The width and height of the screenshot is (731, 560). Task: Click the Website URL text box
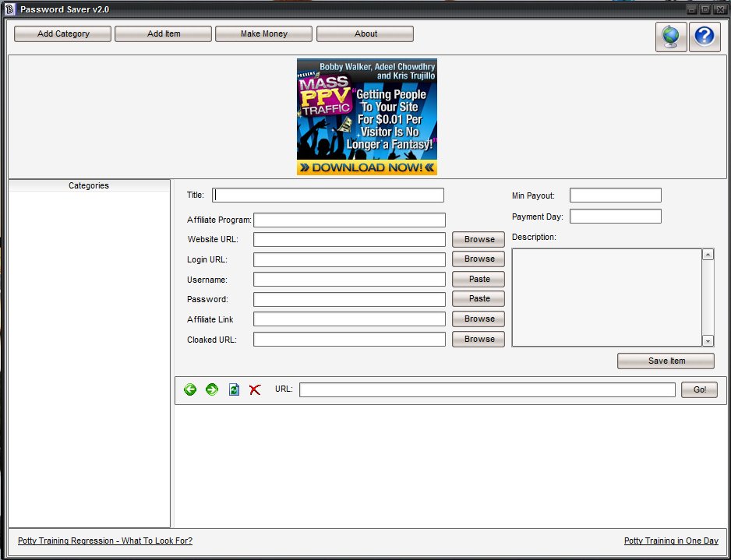click(350, 239)
